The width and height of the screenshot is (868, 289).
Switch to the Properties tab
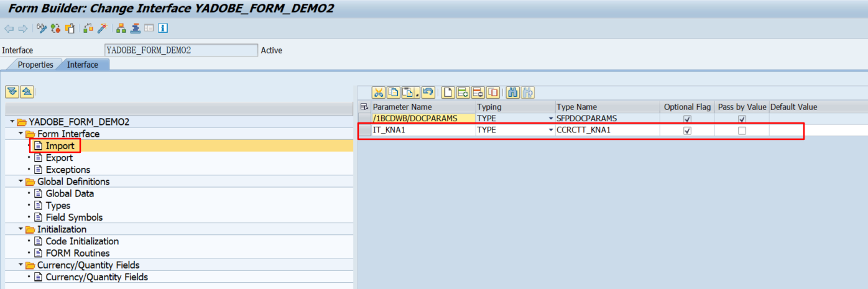35,65
